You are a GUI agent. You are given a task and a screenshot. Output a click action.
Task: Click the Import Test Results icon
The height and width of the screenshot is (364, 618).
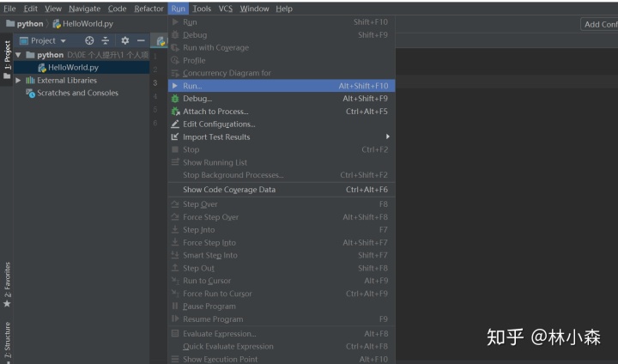(x=175, y=136)
